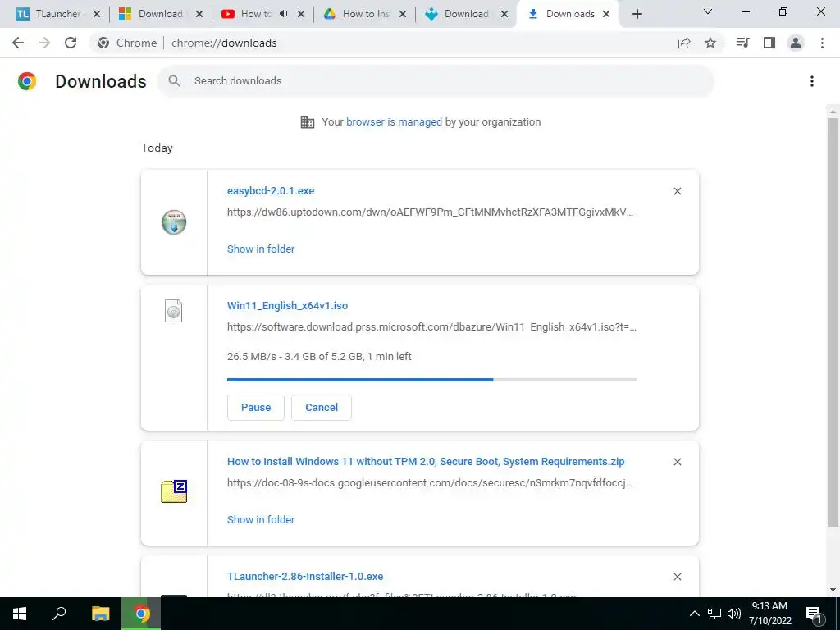Image resolution: width=840 pixels, height=630 pixels.
Task: Click the zip archive file icon
Action: click(x=174, y=491)
